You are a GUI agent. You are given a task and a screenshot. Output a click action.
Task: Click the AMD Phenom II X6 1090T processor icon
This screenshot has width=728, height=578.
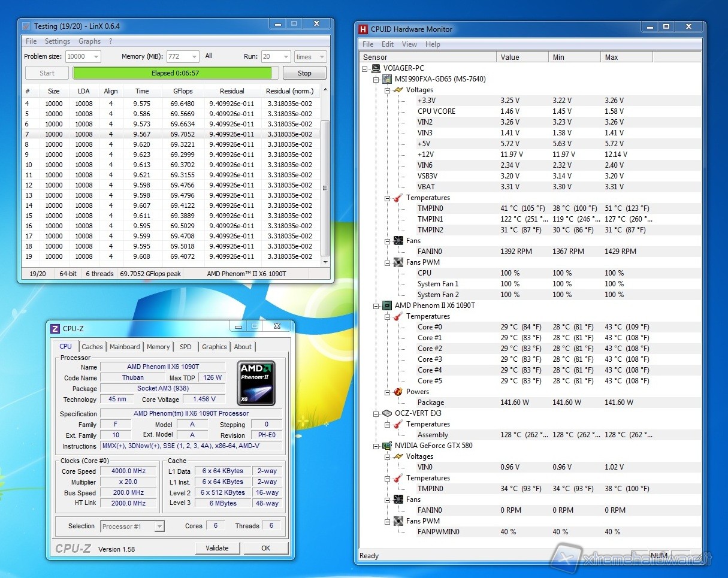[x=387, y=305]
